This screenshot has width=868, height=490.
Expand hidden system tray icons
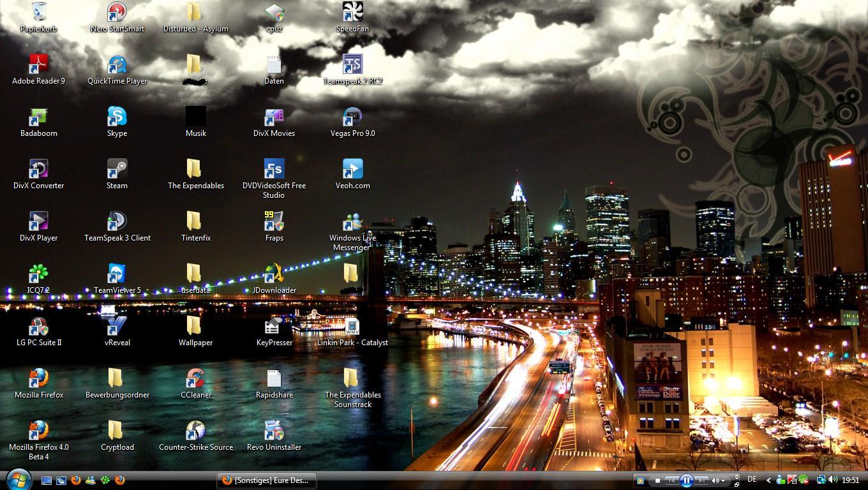coord(768,480)
